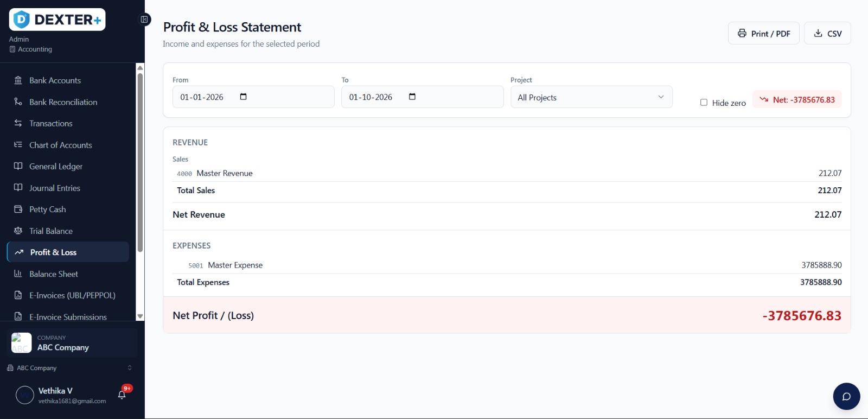This screenshot has width=868, height=419.
Task: Click the COMPANY ABC Company card
Action: (x=73, y=343)
